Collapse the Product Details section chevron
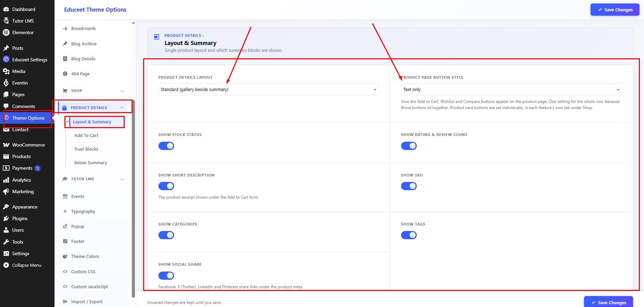The image size is (644, 307). [122, 107]
